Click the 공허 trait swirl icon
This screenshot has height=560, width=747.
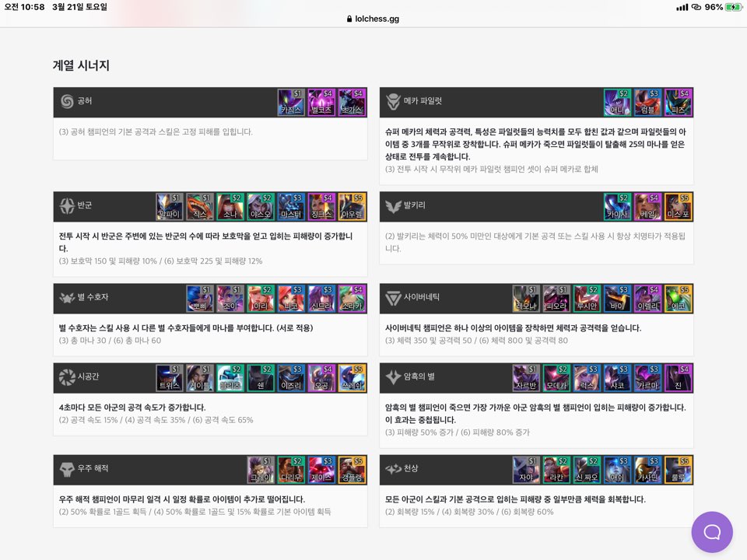pos(67,101)
